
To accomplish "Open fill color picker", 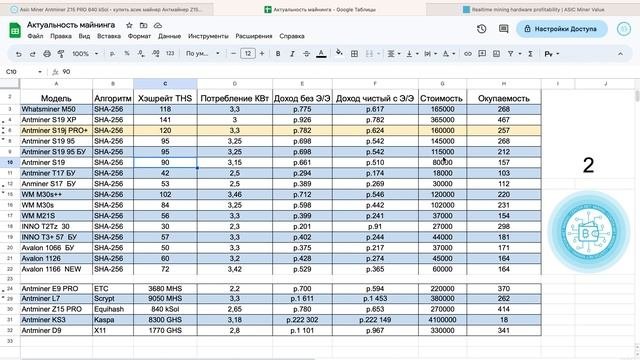I will (339, 53).
